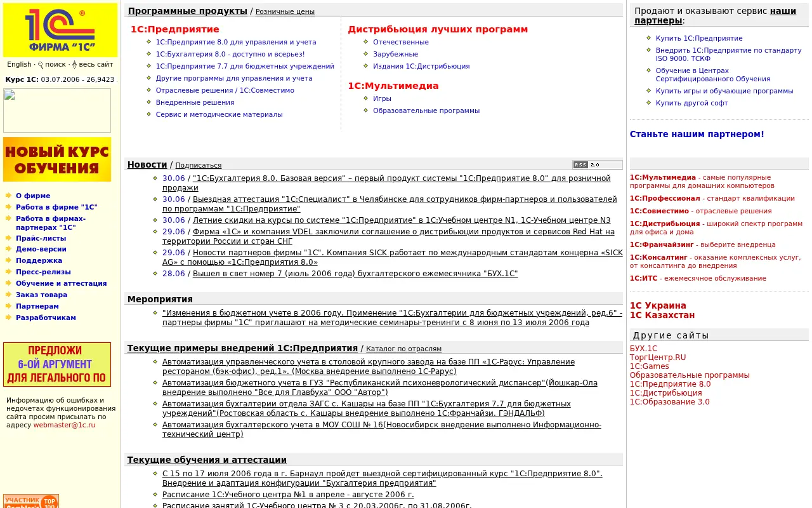Open the 'Новый курс обучения' banner
The height and width of the screenshot is (508, 812).
(57, 159)
